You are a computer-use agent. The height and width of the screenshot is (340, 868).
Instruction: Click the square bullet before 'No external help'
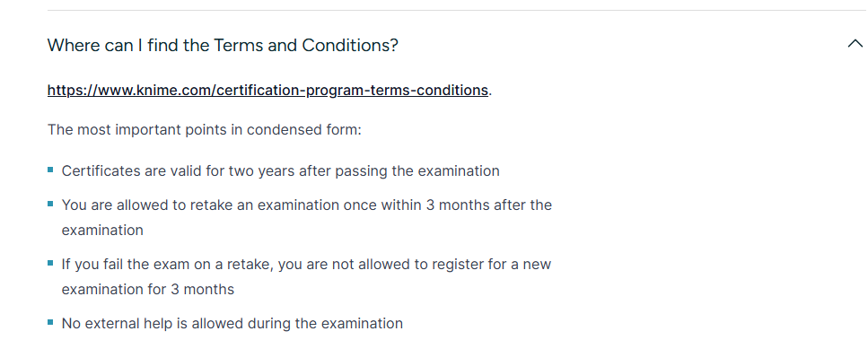pyautogui.click(x=50, y=322)
